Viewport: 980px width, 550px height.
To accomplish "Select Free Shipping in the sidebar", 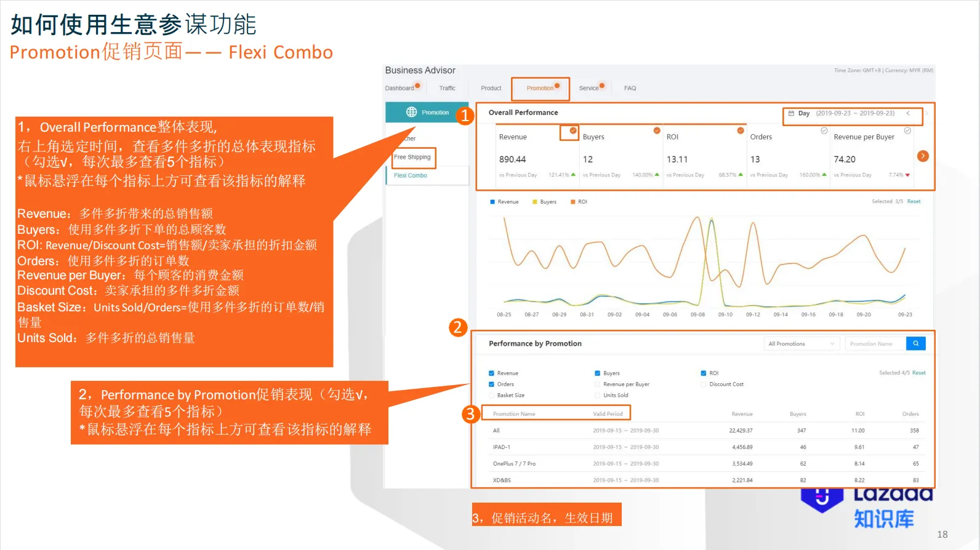I will click(412, 157).
